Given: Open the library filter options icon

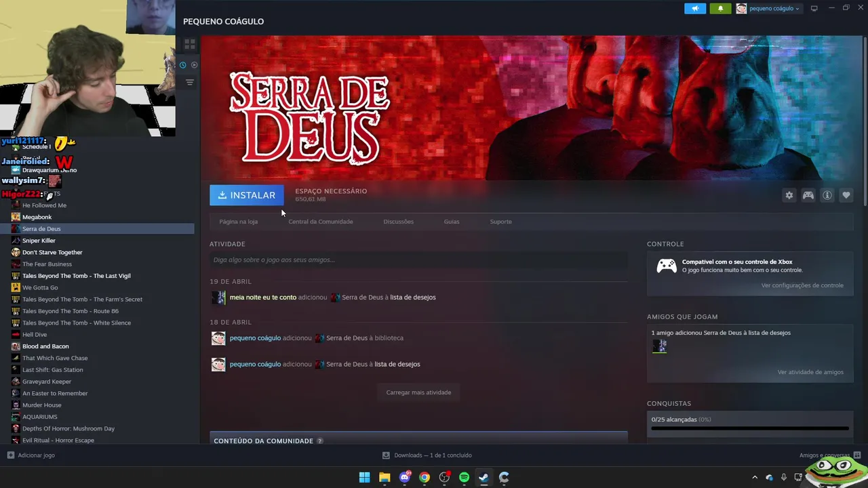Looking at the screenshot, I should click(190, 82).
